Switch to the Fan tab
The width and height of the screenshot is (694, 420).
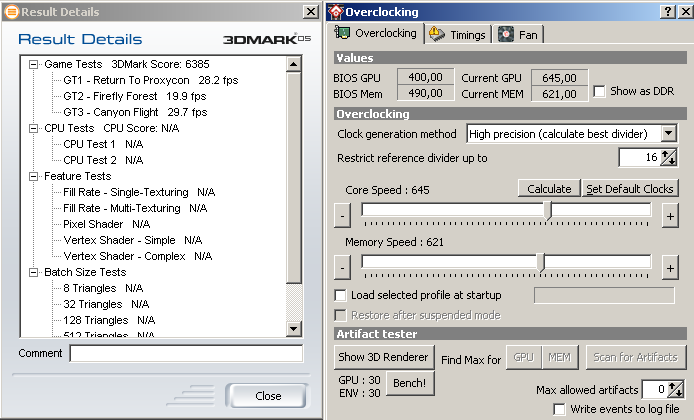[518, 35]
